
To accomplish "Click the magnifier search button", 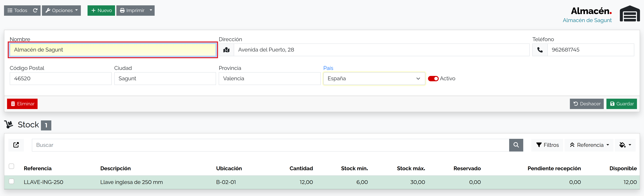I will (516, 145).
